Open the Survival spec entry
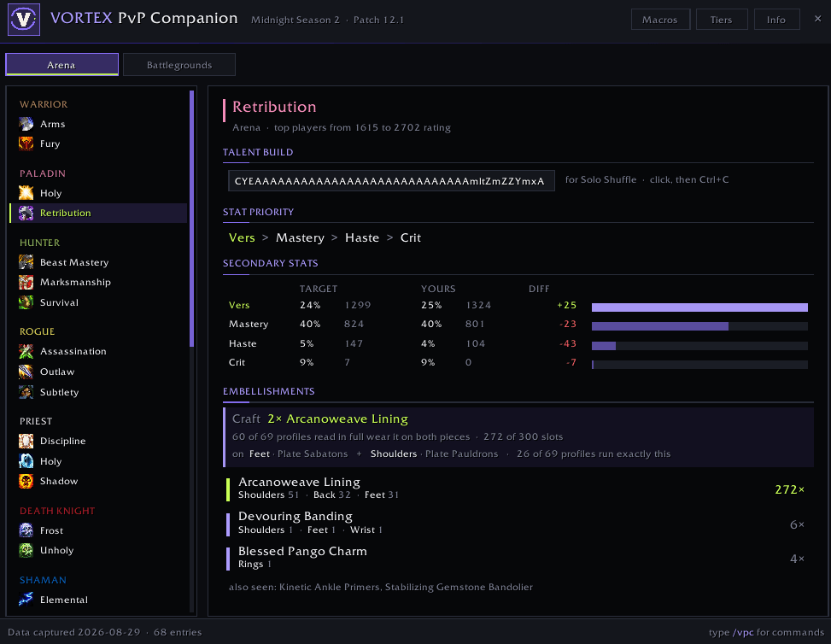This screenshot has width=831, height=644. click(x=98, y=302)
